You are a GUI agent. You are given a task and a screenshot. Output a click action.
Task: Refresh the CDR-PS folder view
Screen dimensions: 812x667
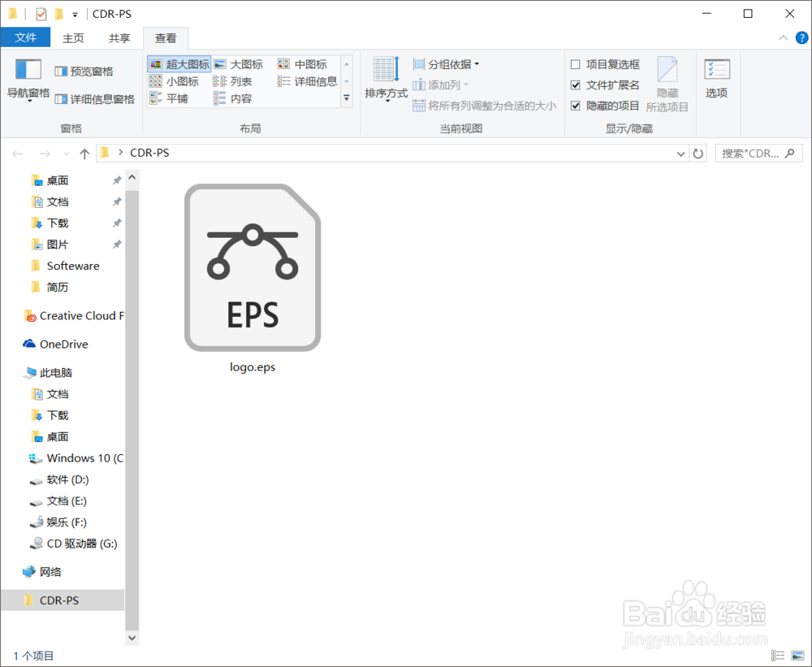pos(698,153)
